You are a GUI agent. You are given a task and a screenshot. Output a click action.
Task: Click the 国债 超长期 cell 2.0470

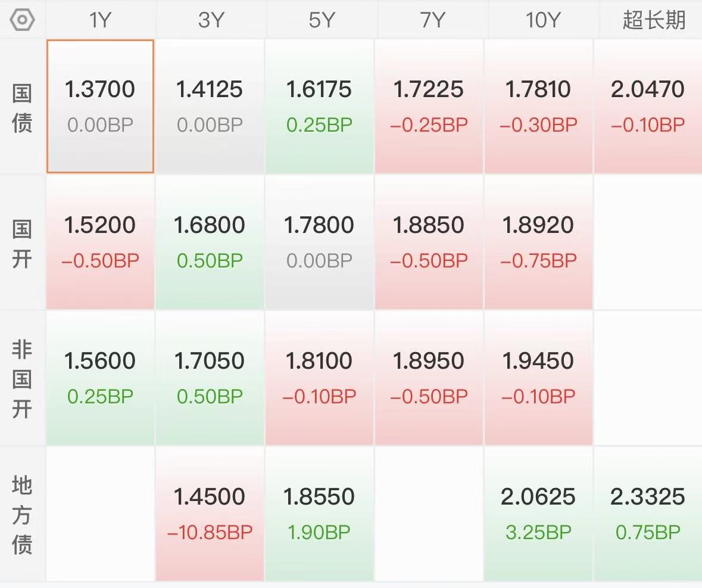pyautogui.click(x=648, y=107)
